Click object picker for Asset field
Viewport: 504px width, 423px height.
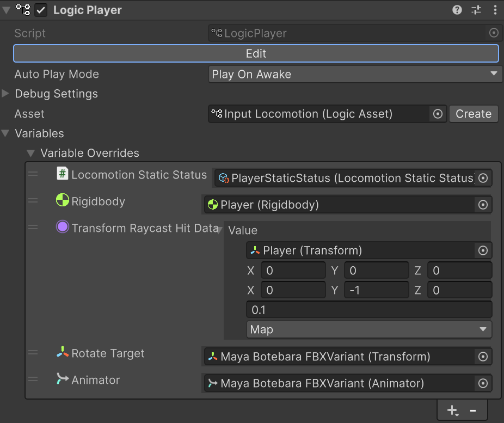[437, 114]
